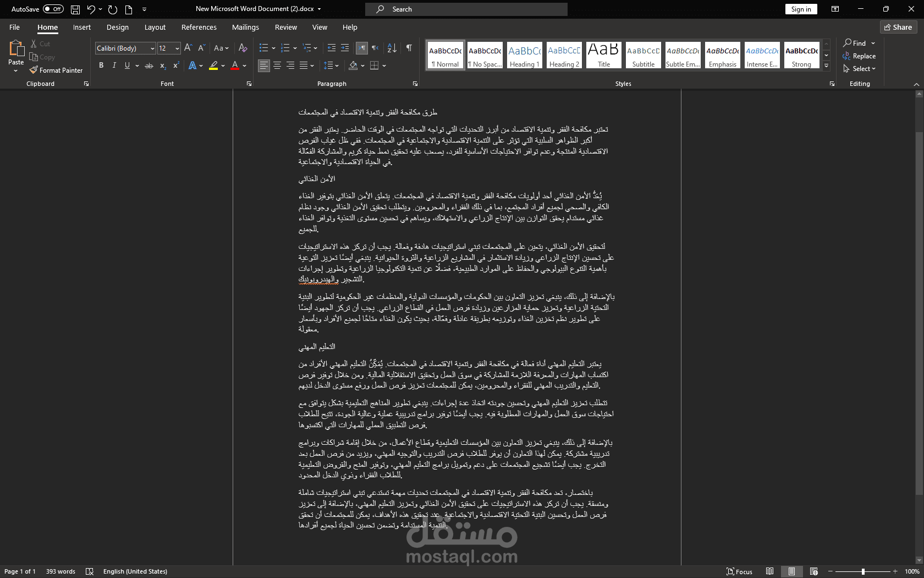Increase paragraph indent

pos(345,48)
